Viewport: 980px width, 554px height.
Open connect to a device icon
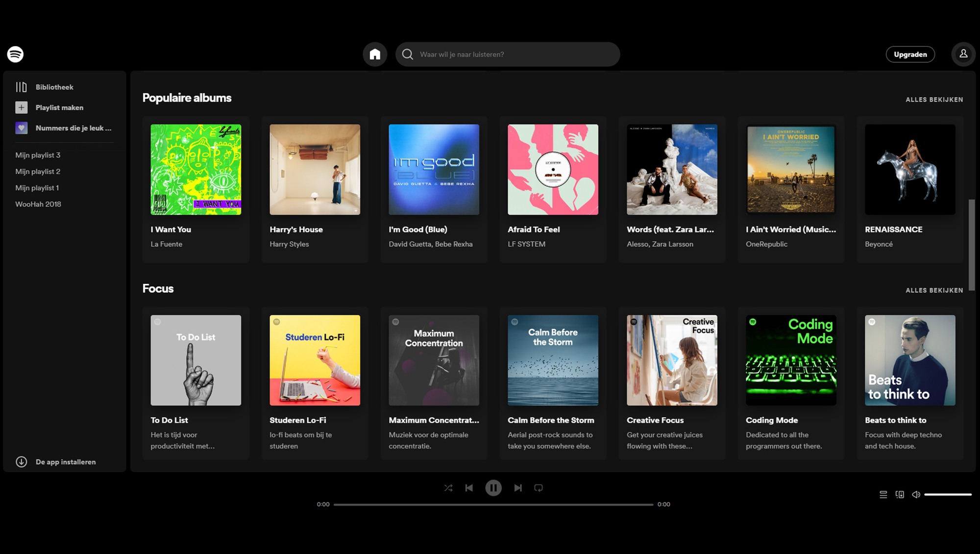coord(900,495)
